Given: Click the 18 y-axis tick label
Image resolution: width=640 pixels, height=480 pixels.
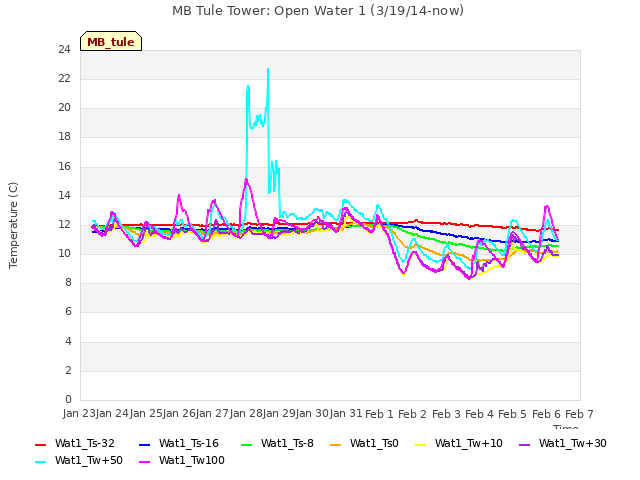Looking at the screenshot, I should (x=64, y=137).
